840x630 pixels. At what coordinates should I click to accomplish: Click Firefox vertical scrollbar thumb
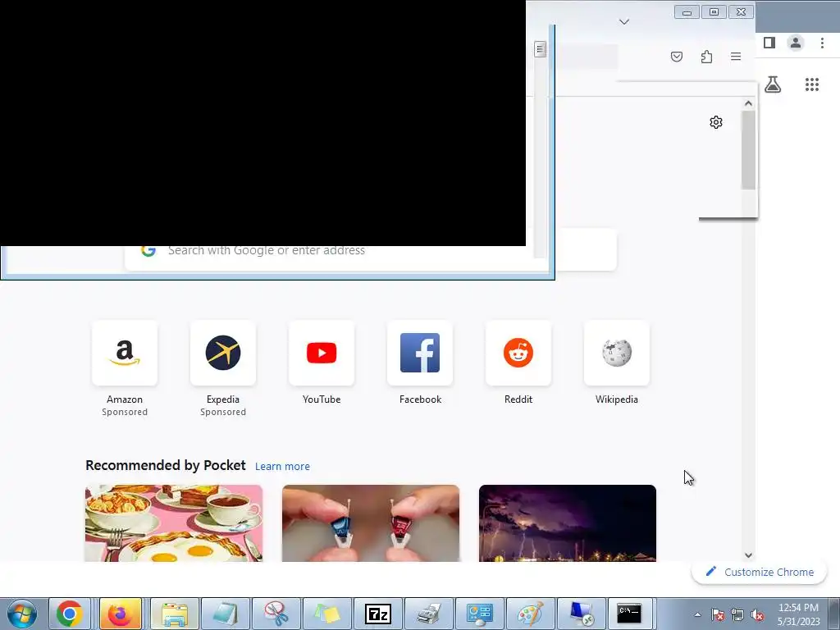click(x=748, y=150)
